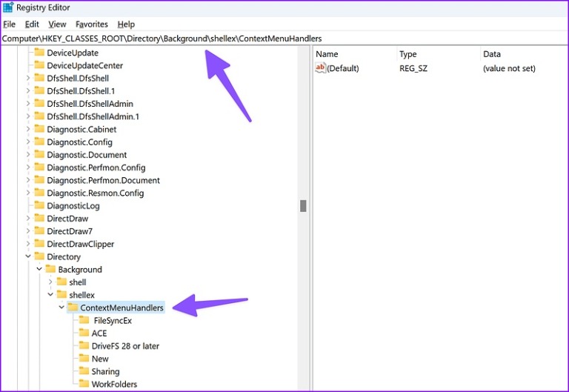Collapse the ContextMenuHandlers key

click(x=61, y=307)
